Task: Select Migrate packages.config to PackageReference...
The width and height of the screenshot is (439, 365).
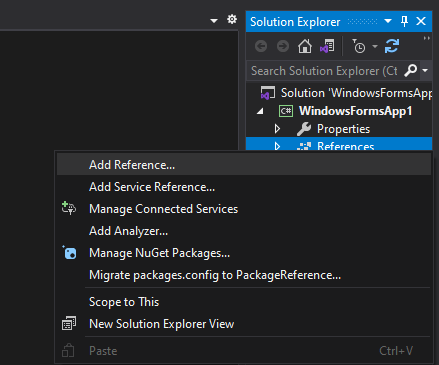Action: tap(244, 275)
